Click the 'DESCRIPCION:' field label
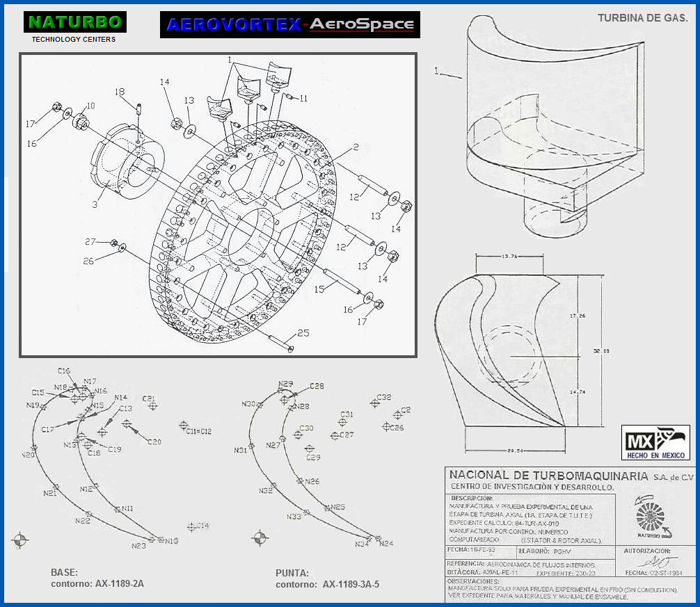 tap(472, 498)
